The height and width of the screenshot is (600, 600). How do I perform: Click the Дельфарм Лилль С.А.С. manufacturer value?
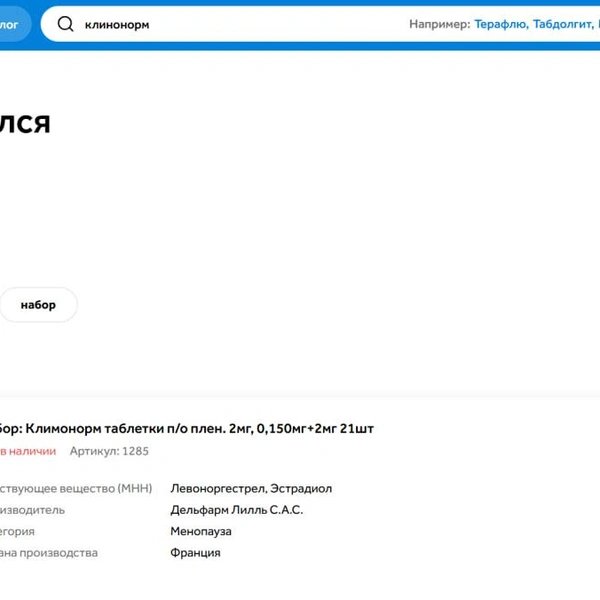pos(236,510)
